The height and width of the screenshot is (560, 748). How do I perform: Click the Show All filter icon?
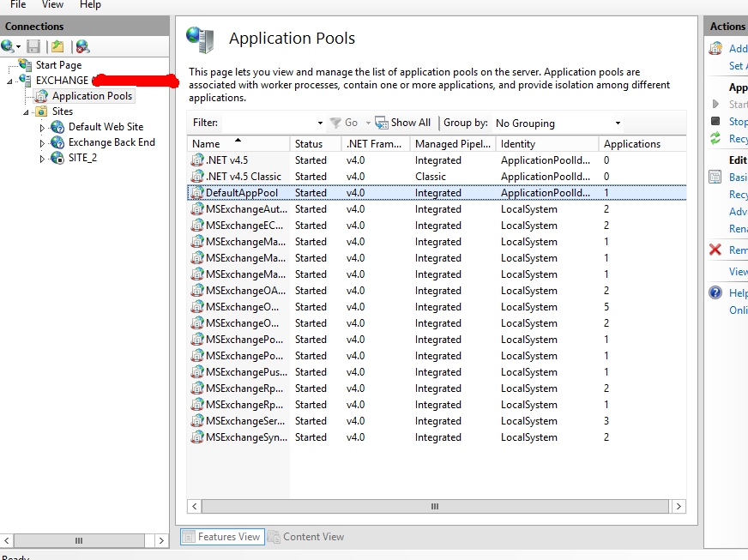(x=382, y=123)
